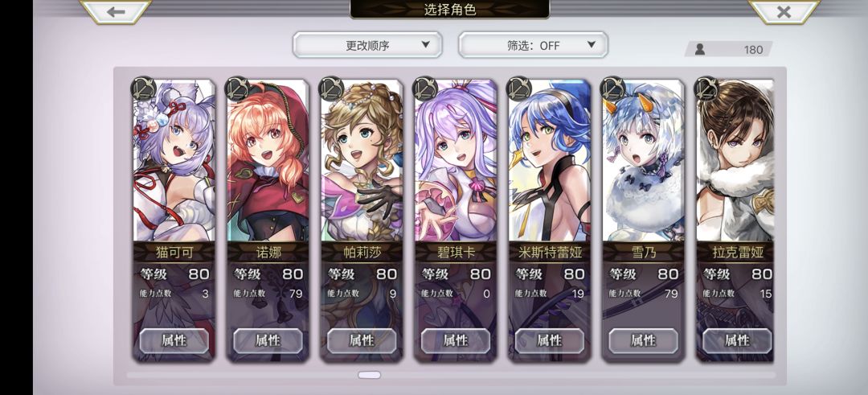Open 属性 for 诺娜
The image size is (868, 395).
[268, 340]
